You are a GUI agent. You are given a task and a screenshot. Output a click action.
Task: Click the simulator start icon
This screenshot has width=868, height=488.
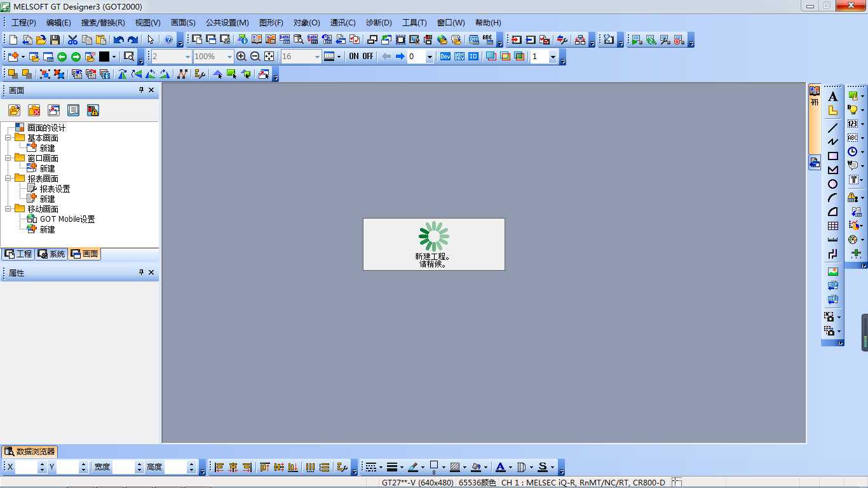point(637,39)
